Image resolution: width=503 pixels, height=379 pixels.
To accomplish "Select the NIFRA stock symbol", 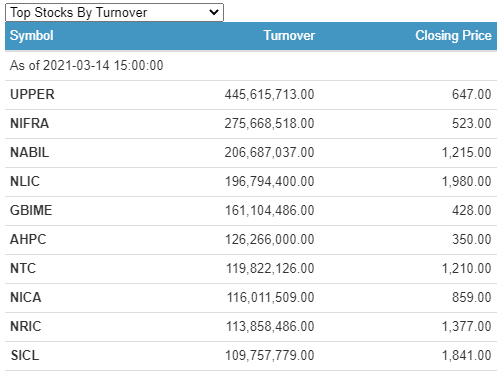I will (x=30, y=123).
